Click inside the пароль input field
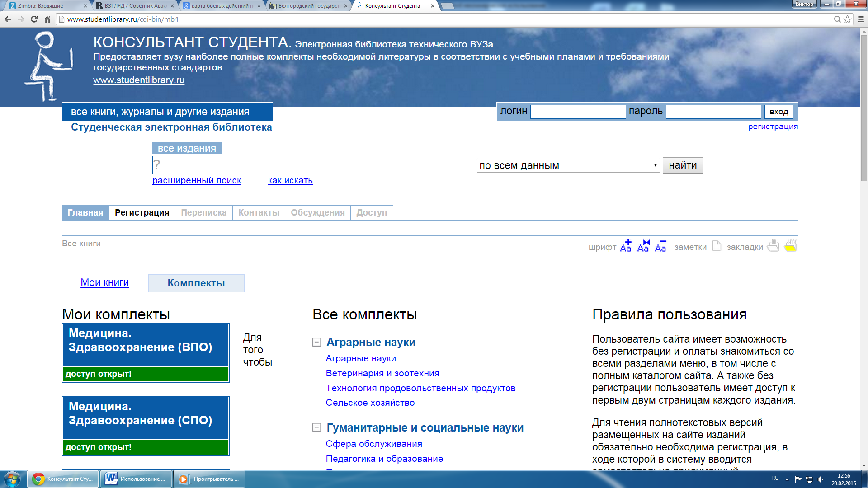The image size is (868, 488). pyautogui.click(x=713, y=112)
